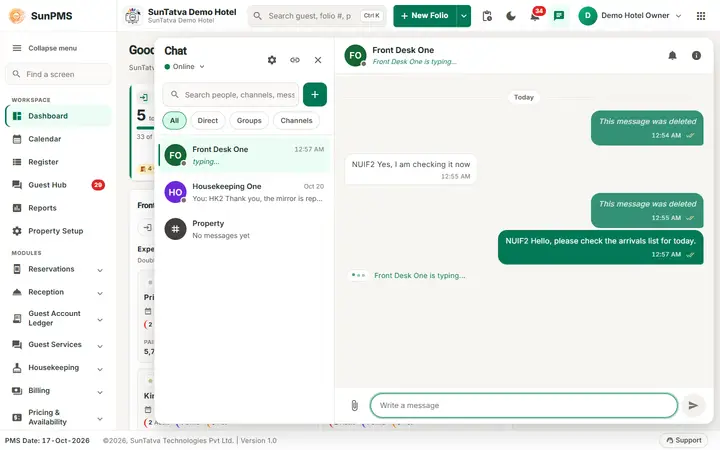720x450 pixels.
Task: Click the Housekeeping broom icon
Action: click(x=17, y=367)
